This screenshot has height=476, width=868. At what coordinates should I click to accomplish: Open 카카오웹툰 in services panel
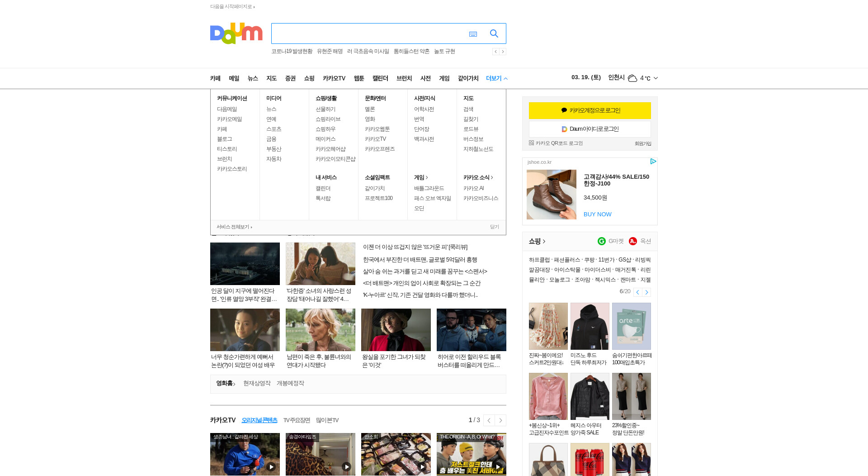pos(377,129)
